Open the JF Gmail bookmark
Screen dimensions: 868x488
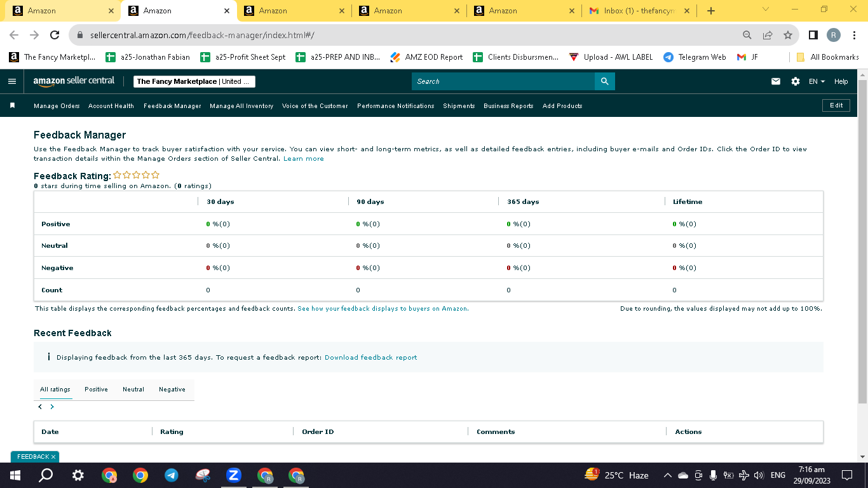[x=747, y=57]
